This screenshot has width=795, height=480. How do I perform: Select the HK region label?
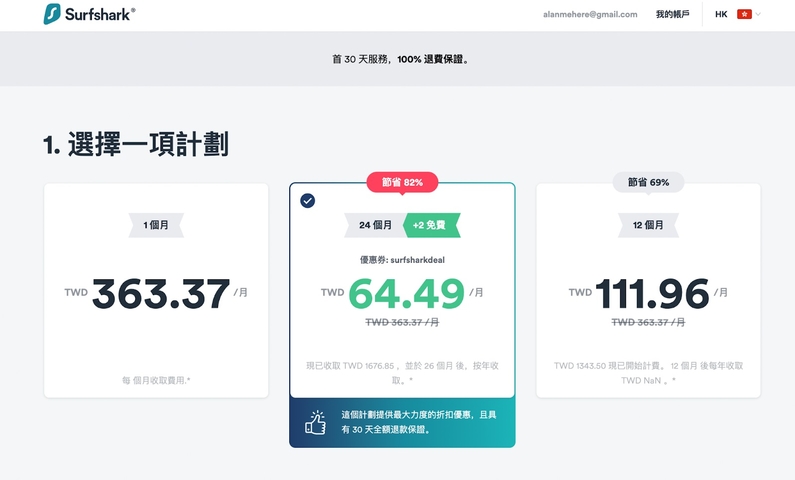point(721,14)
